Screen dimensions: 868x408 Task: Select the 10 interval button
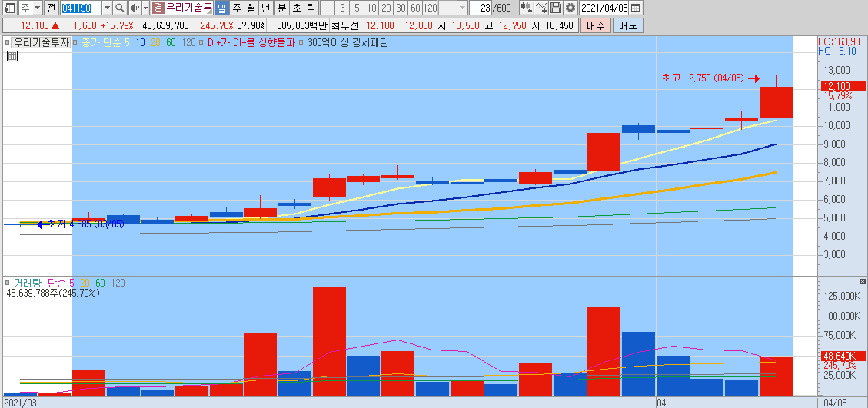tap(372, 8)
